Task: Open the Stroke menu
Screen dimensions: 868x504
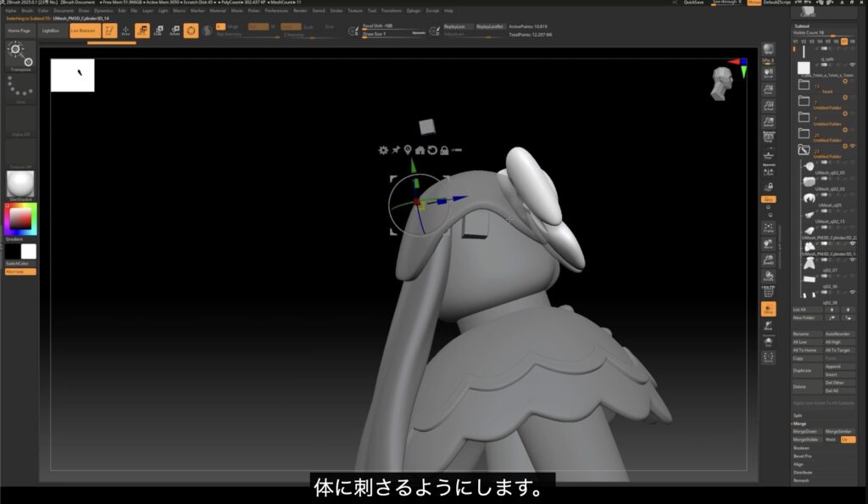Action: tap(336, 10)
